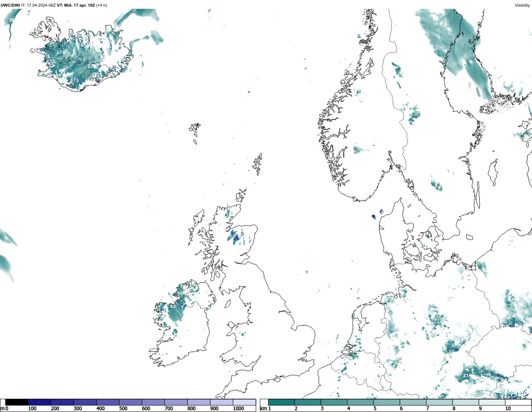Click the 6–7 km legend swatch
The image size is (532, 412).
(x=412, y=402)
